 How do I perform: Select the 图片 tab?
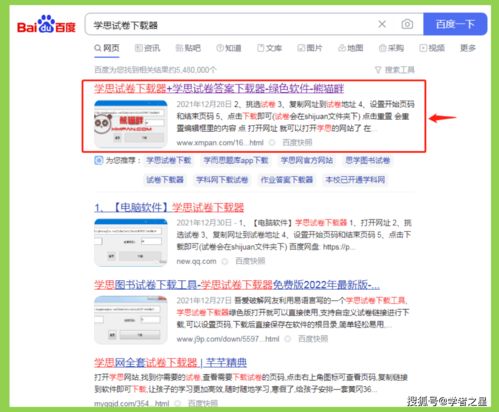point(310,48)
